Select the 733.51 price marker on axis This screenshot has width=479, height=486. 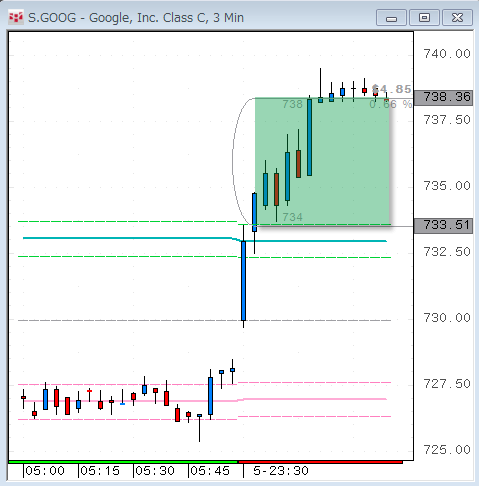pos(443,225)
